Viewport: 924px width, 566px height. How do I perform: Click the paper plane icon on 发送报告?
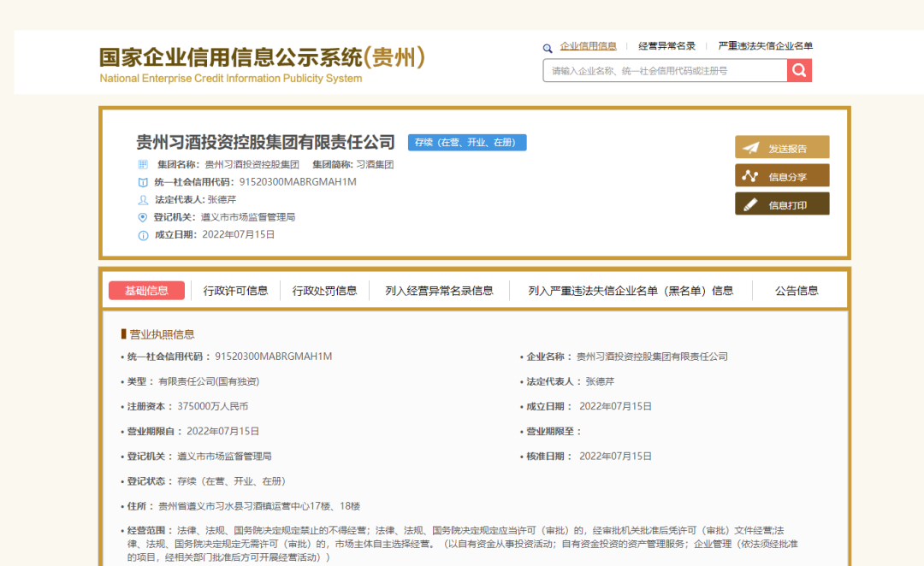[751, 148]
